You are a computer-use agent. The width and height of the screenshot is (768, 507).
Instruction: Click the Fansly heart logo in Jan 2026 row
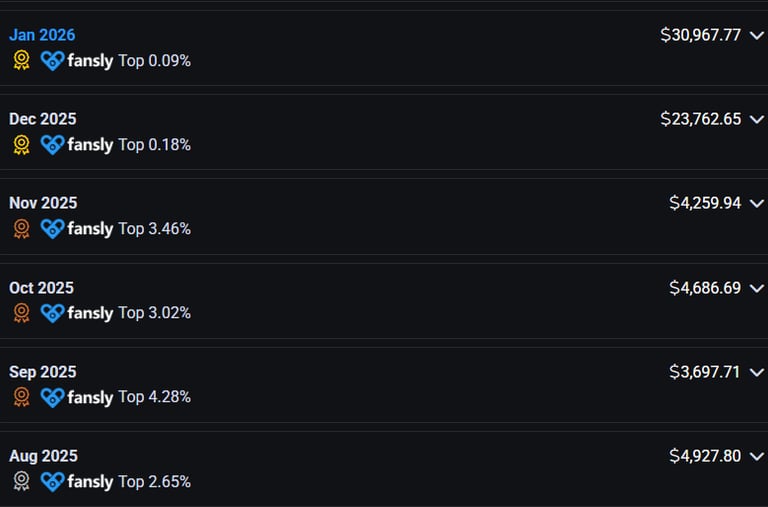53,61
